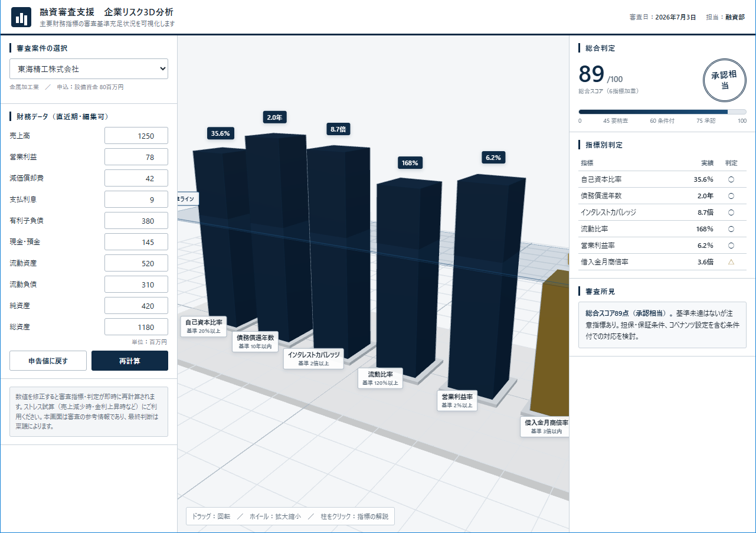Viewport: 756px width, 533px height.
Task: Click the 2.0年 value tag above bar
Action: 275,117
